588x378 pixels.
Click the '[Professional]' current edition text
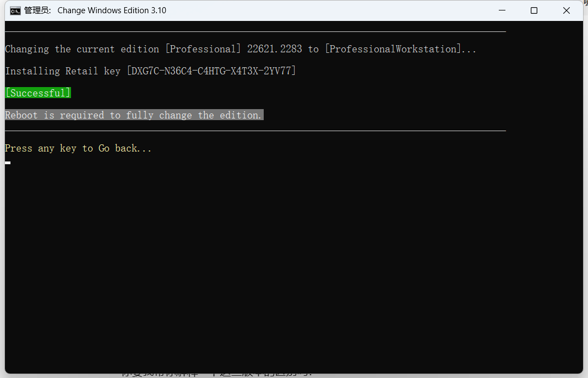[x=203, y=49]
